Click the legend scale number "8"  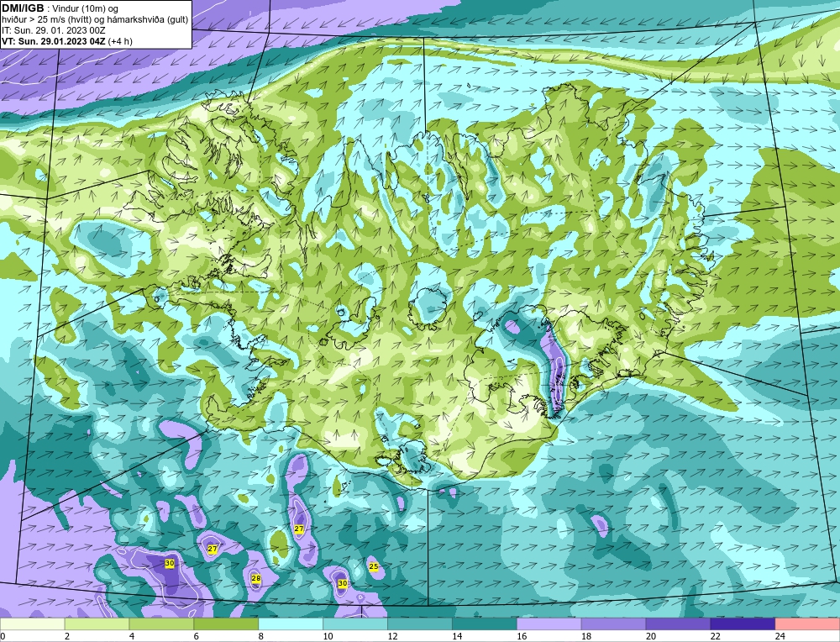point(261,636)
